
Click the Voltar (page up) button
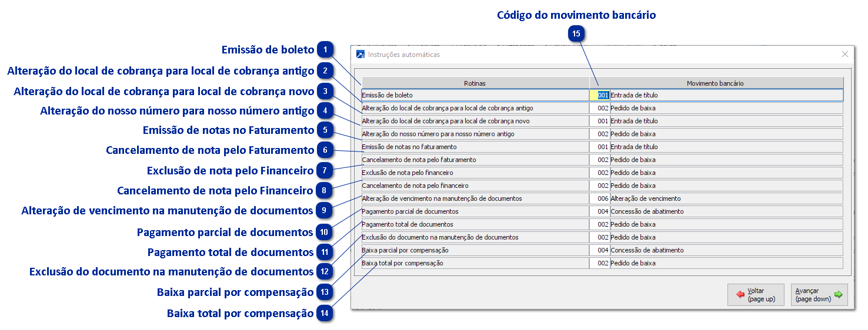point(756,295)
